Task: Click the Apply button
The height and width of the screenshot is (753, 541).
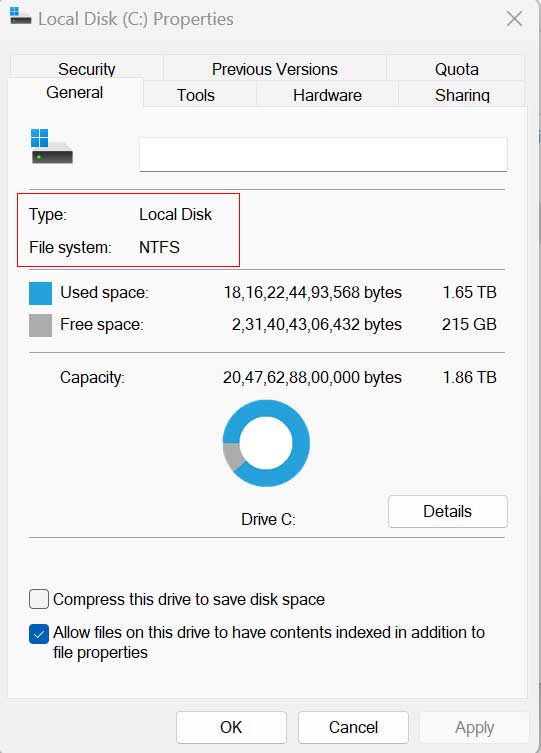Action: (474, 727)
